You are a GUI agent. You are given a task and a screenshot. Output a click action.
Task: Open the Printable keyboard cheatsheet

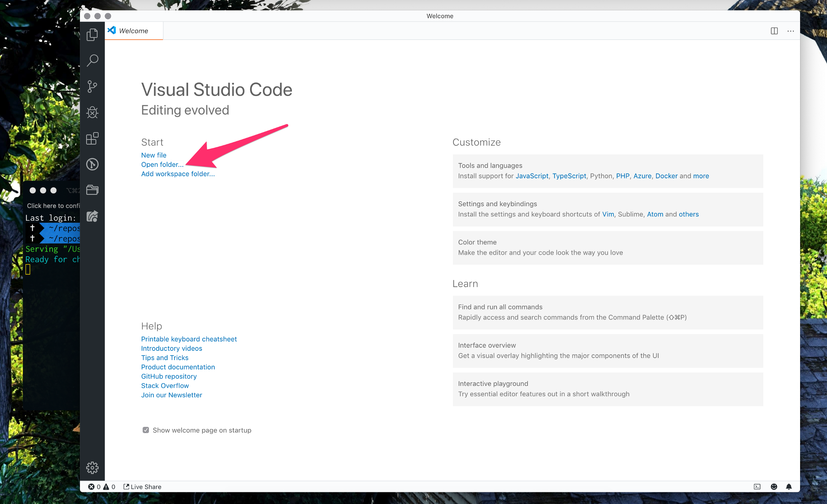pyautogui.click(x=189, y=339)
